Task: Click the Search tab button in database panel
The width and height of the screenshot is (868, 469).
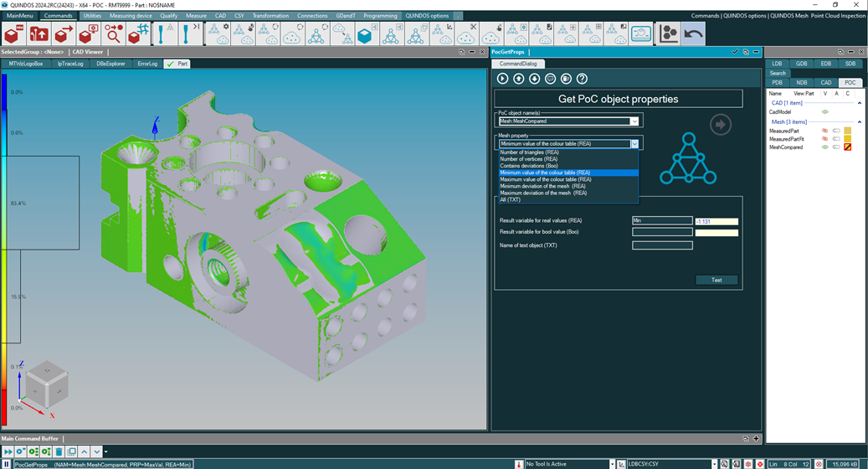Action: pyautogui.click(x=778, y=73)
